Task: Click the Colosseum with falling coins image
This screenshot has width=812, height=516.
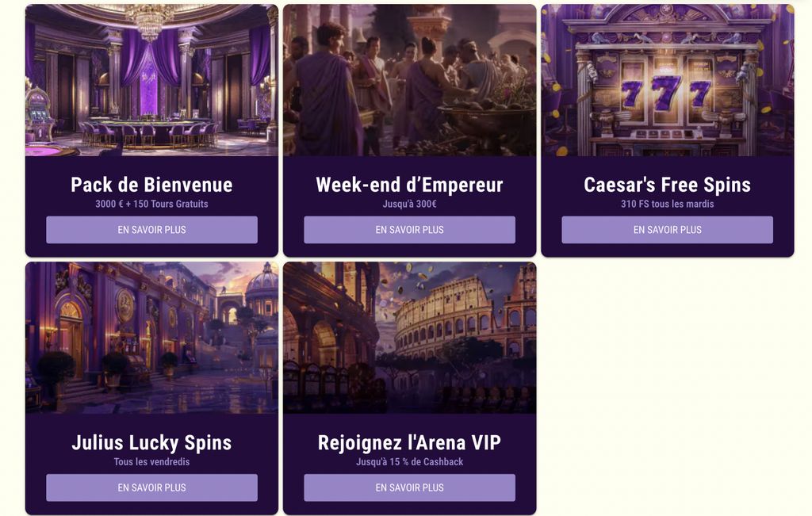Action: (408, 338)
